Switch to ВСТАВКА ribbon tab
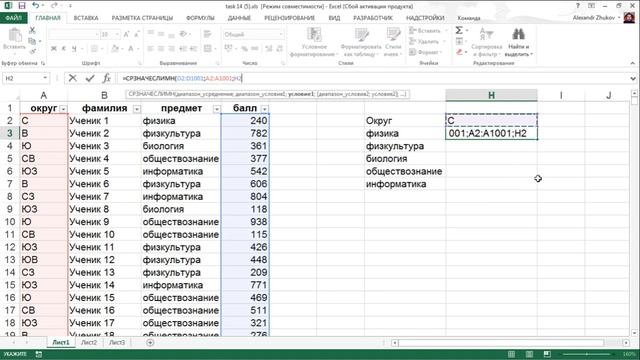The height and width of the screenshot is (360, 640). [x=86, y=18]
